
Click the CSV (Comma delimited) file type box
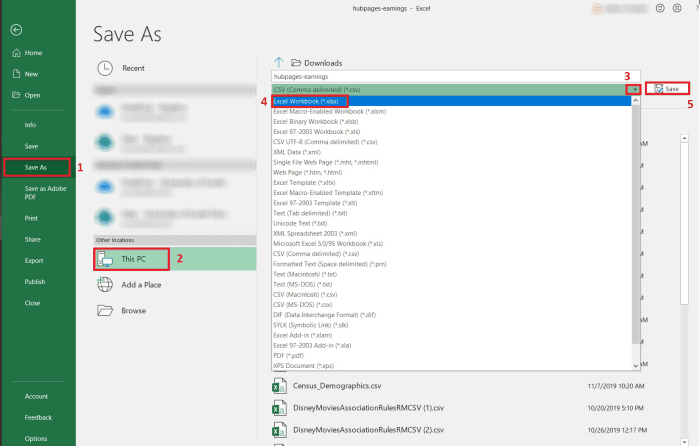[x=449, y=89]
